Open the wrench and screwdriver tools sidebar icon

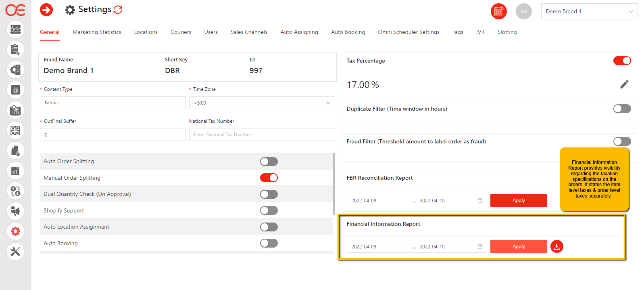tap(15, 251)
